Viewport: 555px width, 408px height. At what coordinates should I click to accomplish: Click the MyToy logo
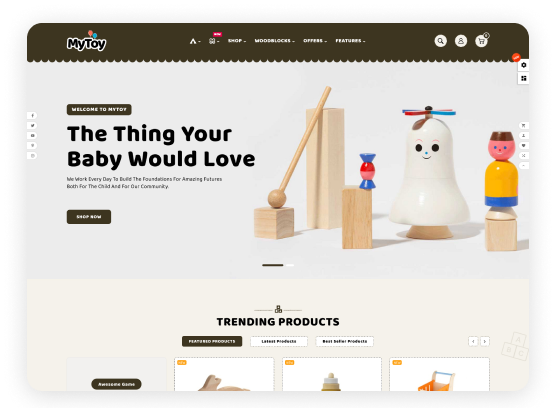pyautogui.click(x=86, y=41)
